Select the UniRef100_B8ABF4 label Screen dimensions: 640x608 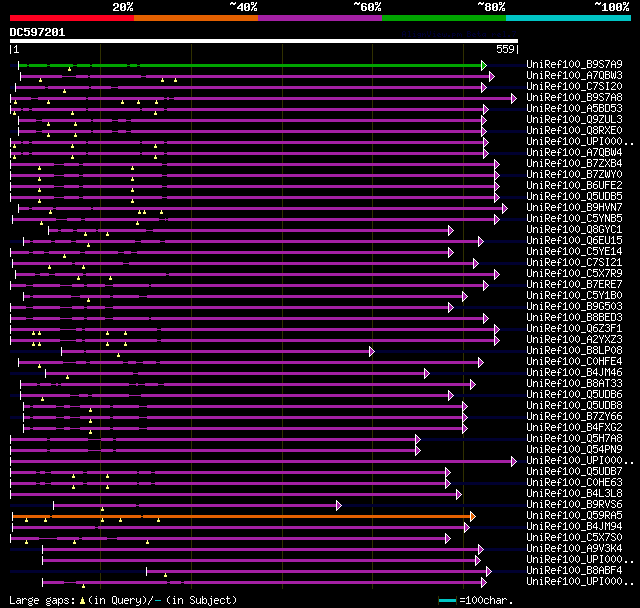[x=574, y=571]
